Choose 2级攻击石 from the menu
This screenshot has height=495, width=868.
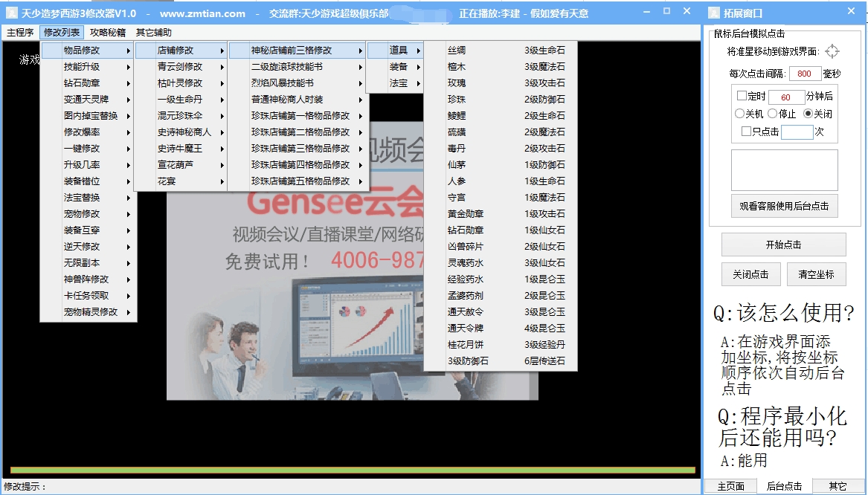point(544,148)
